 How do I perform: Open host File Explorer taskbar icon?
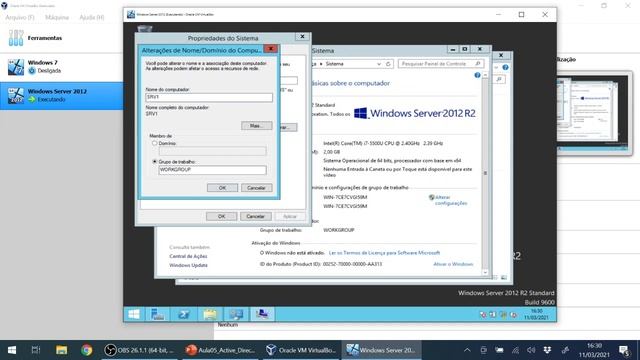point(61,350)
